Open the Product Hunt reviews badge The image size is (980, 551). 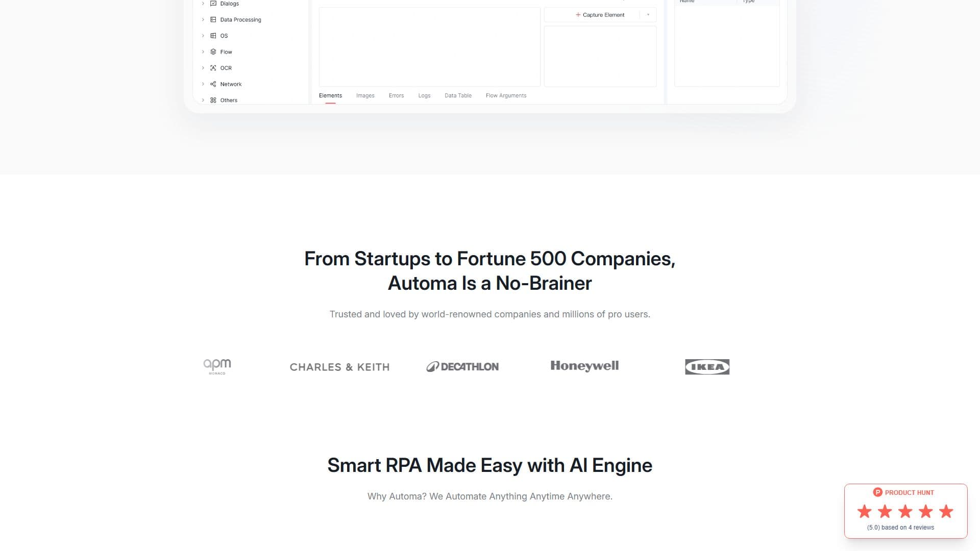point(906,511)
